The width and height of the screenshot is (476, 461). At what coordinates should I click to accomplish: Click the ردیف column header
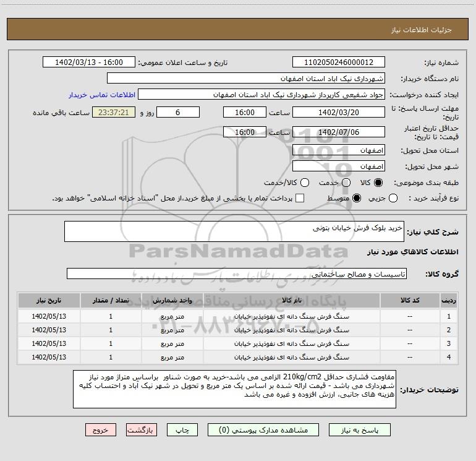pyautogui.click(x=449, y=300)
